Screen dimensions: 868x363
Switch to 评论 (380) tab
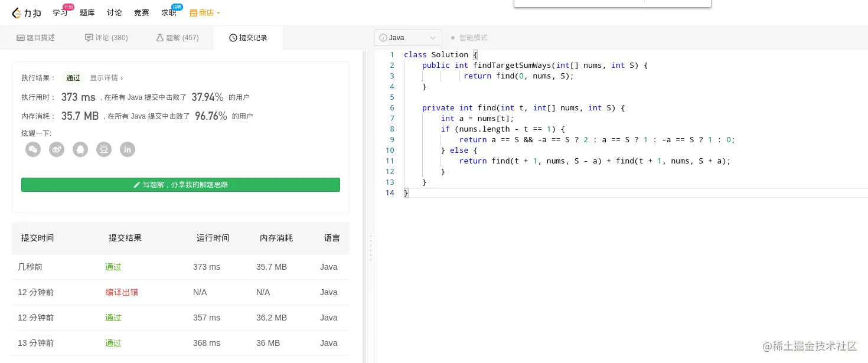click(x=106, y=38)
